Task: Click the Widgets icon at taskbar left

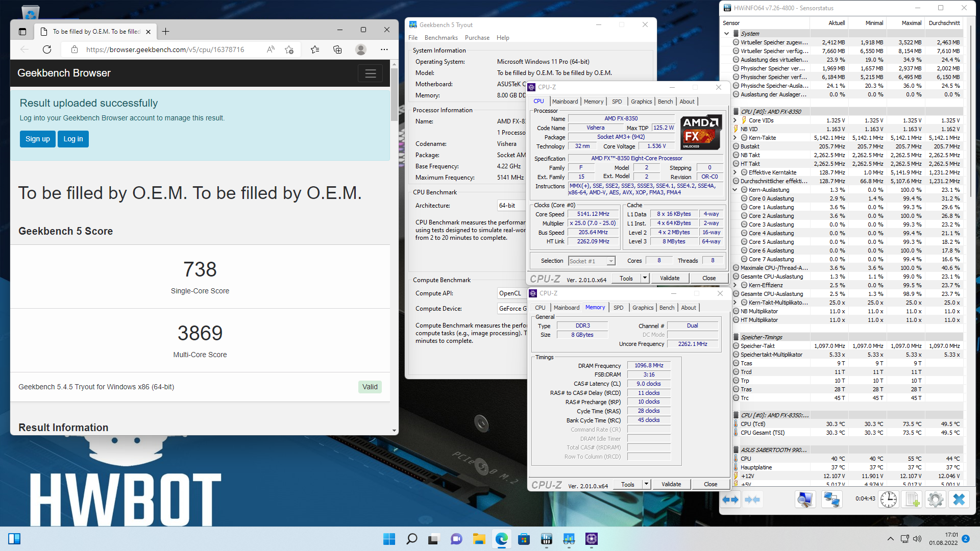Action: pos(14,539)
